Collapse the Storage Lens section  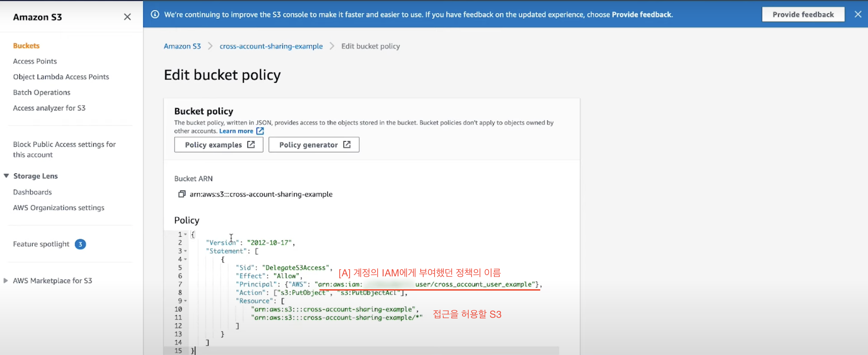(x=6, y=176)
